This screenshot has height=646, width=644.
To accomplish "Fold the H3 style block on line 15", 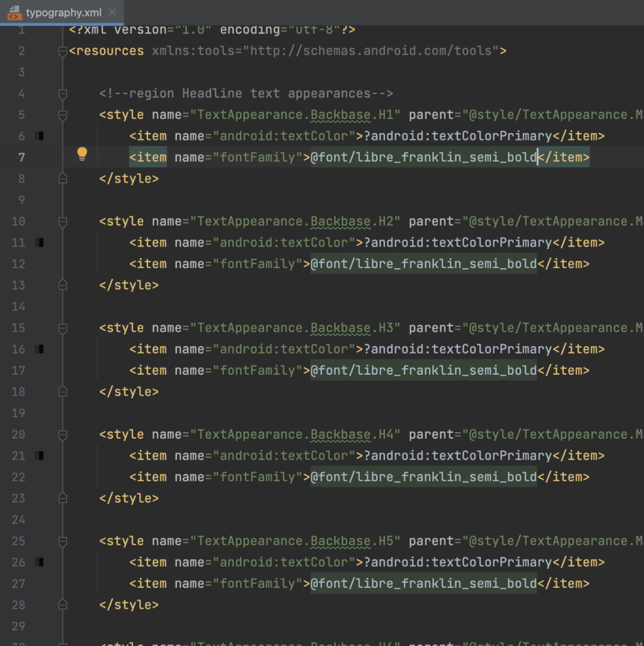I will pyautogui.click(x=62, y=328).
